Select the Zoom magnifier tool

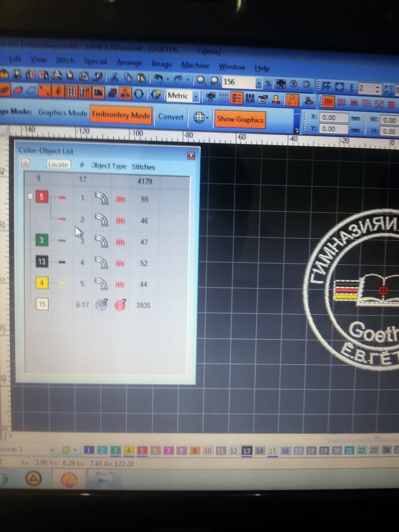pos(201,81)
